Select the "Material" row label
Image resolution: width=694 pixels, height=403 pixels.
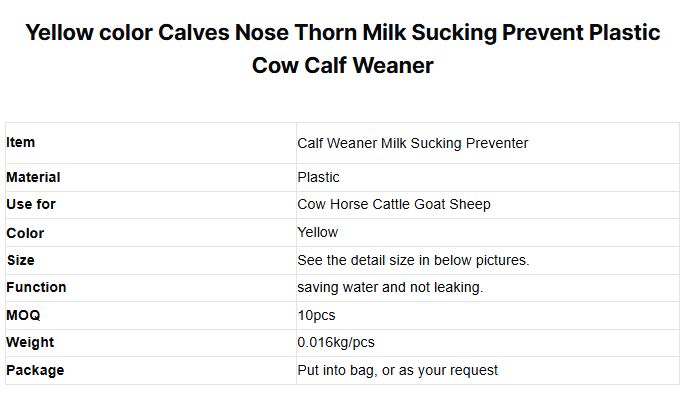pos(33,177)
